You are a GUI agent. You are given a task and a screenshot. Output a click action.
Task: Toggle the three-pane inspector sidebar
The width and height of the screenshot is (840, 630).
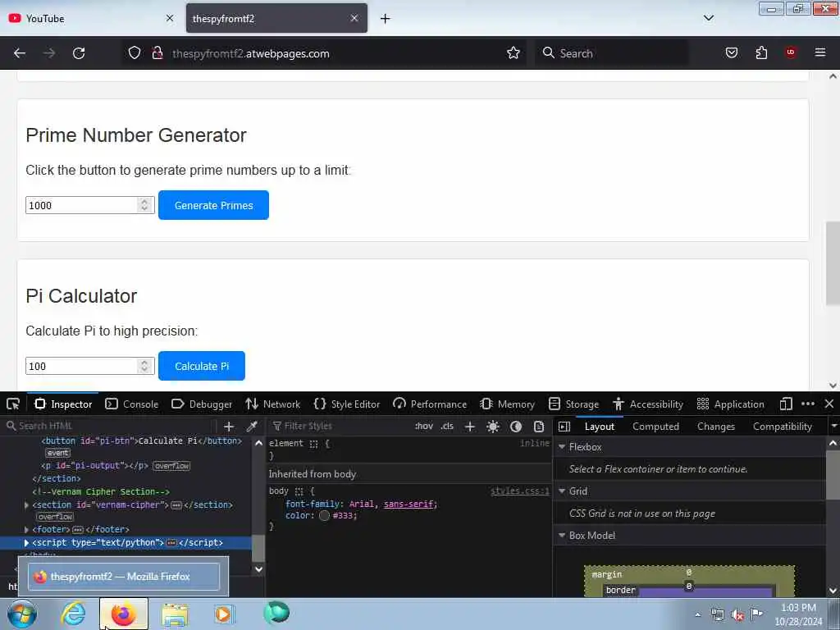pos(564,427)
